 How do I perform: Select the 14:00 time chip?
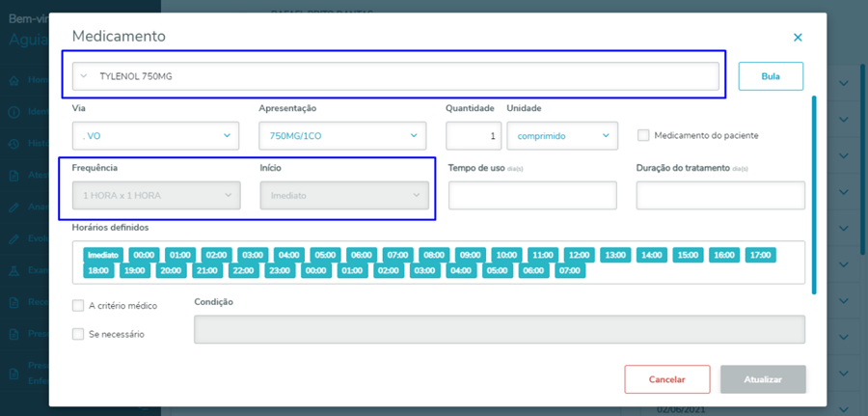point(652,256)
